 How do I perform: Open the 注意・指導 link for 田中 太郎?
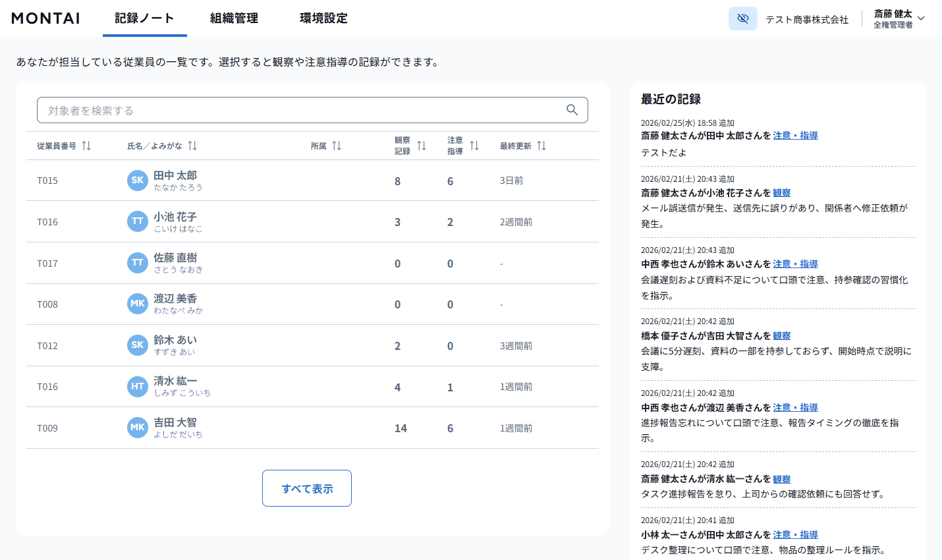coord(795,135)
